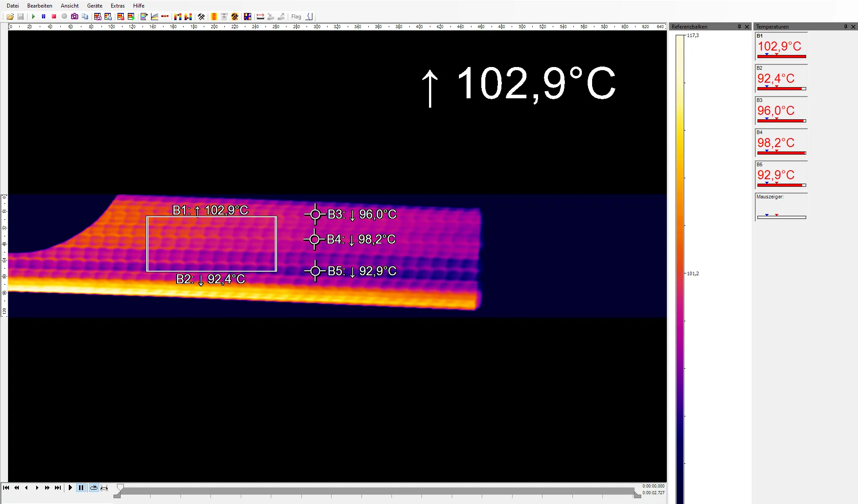858x504 pixels.
Task: Open the Extras menu
Action: pos(118,6)
